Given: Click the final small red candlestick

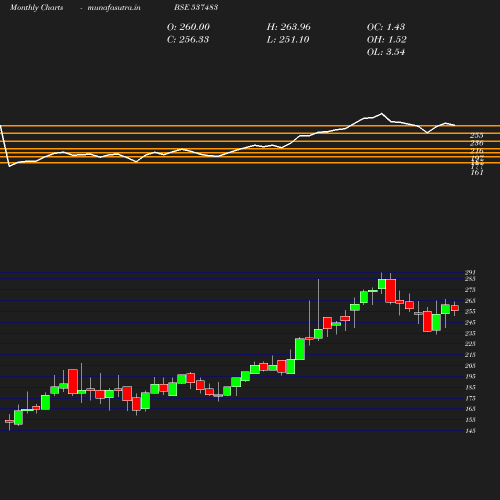Looking at the screenshot, I should [455, 308].
